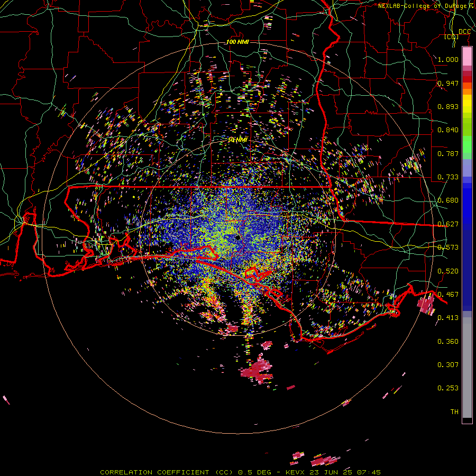Pick the light pink swatch beside 1.000
The width and height of the screenshot is (476, 476).
pyautogui.click(x=467, y=56)
